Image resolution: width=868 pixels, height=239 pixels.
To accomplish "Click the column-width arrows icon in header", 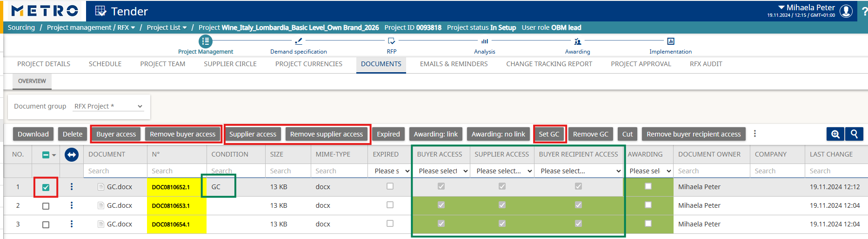I will click(72, 155).
